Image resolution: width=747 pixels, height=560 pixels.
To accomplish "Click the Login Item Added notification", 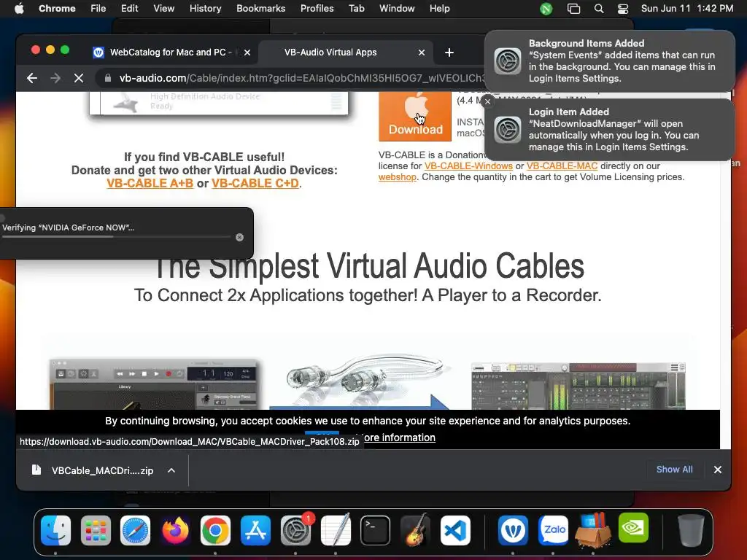I will tap(609, 130).
